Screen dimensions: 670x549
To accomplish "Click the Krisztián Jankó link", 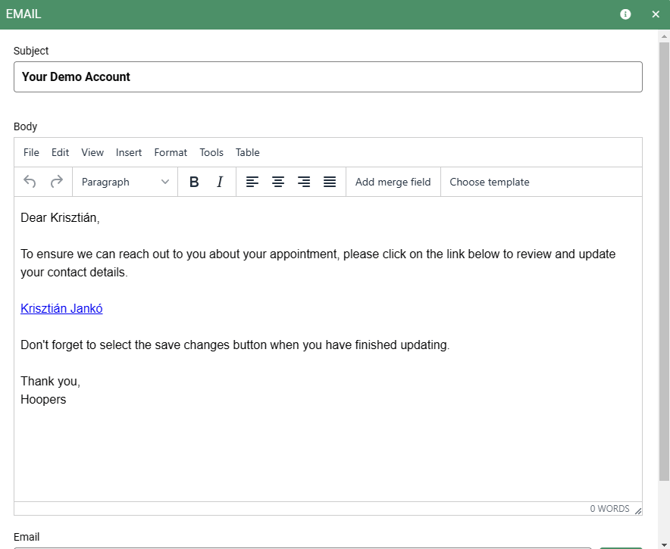I will pos(62,309).
